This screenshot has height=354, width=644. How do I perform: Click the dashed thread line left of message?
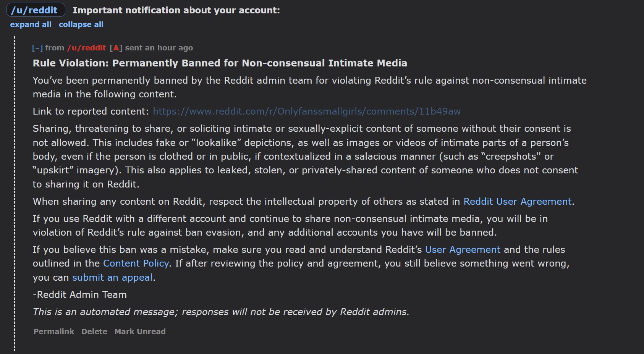coord(15,191)
